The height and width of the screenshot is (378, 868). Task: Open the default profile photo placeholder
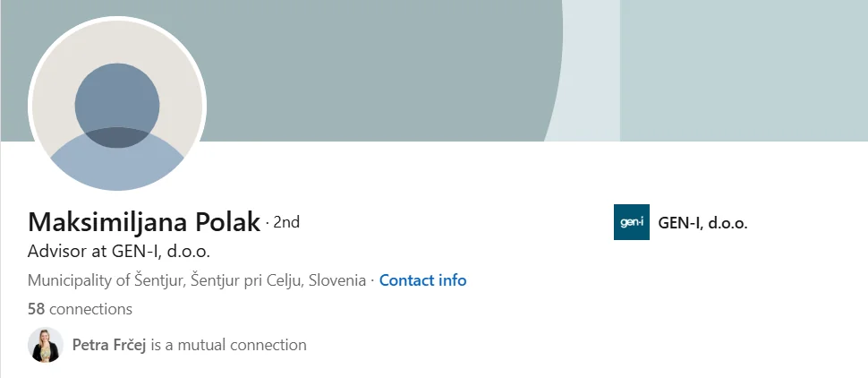117,106
